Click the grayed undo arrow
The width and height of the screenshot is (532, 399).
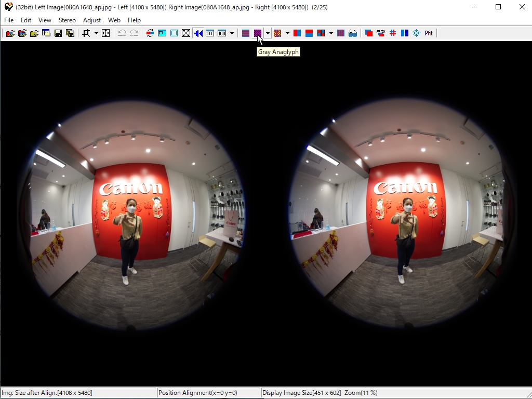[122, 33]
